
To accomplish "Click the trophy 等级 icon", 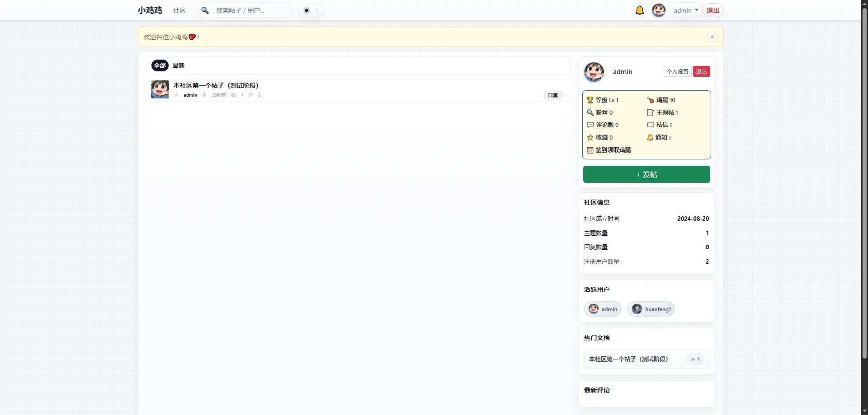I will [590, 100].
